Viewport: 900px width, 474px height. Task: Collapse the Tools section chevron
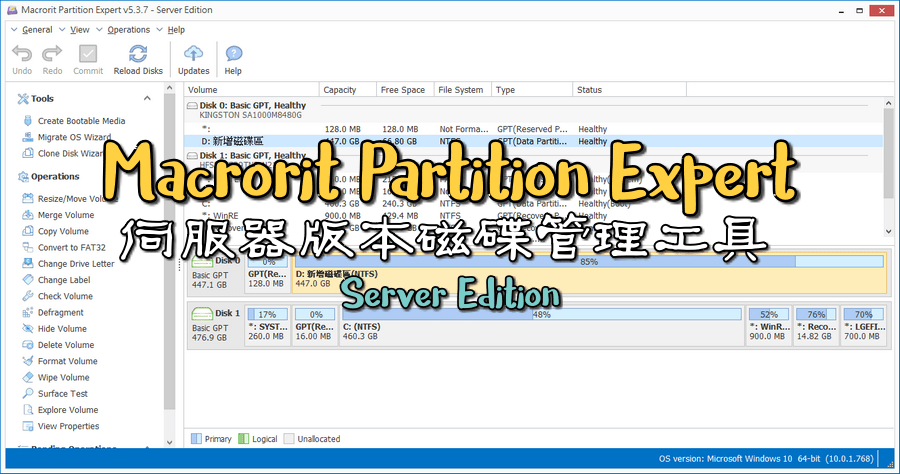point(147,98)
